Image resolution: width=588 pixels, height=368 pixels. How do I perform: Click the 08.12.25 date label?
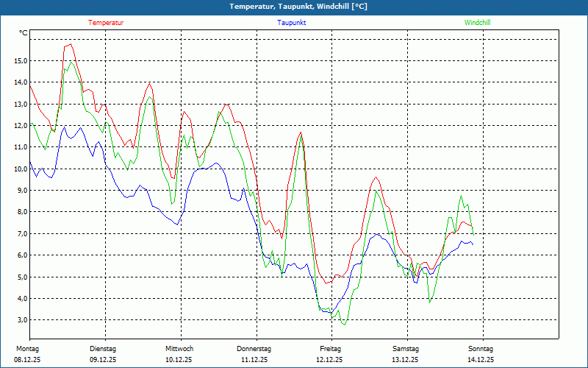click(x=27, y=360)
